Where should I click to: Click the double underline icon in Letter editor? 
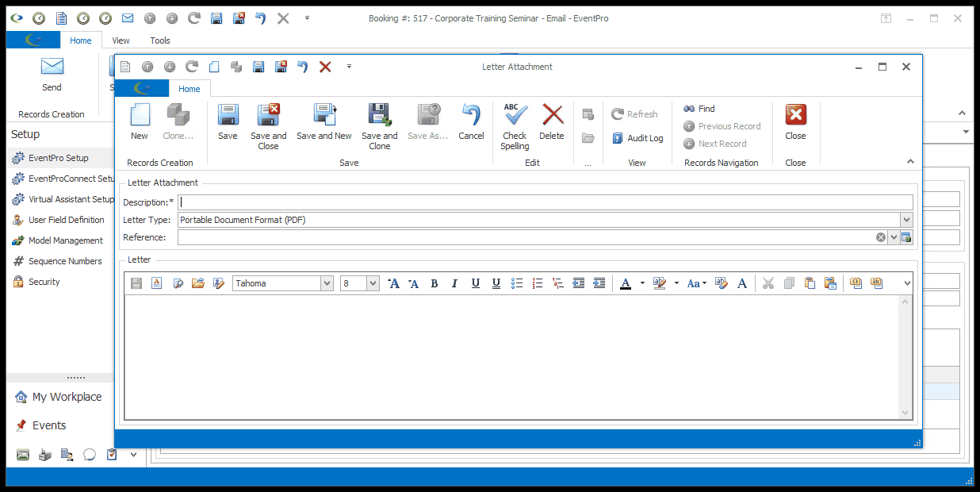tap(496, 283)
